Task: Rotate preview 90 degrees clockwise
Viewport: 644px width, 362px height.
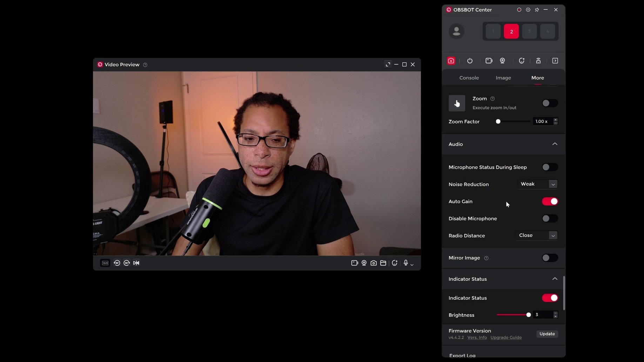Action: pyautogui.click(x=127, y=263)
